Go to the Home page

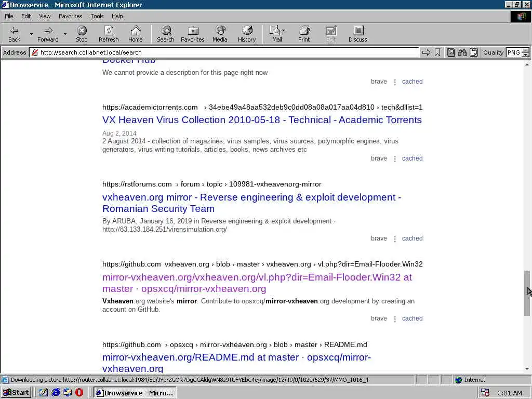136,34
